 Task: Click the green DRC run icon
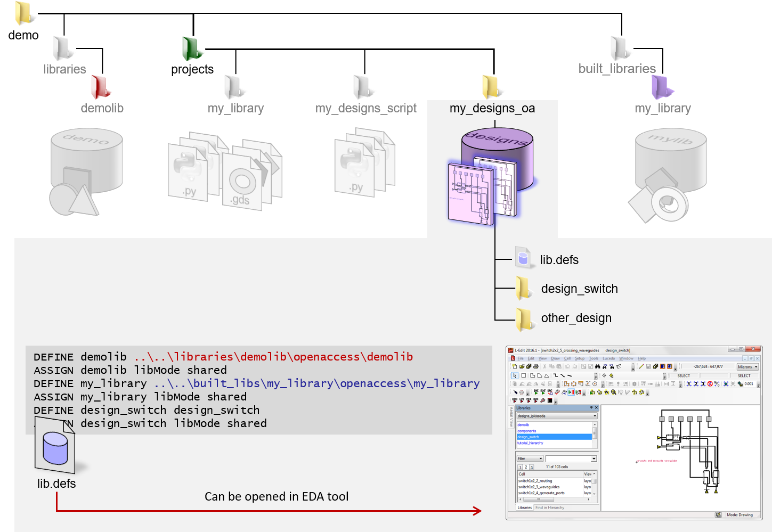[x=535, y=392]
